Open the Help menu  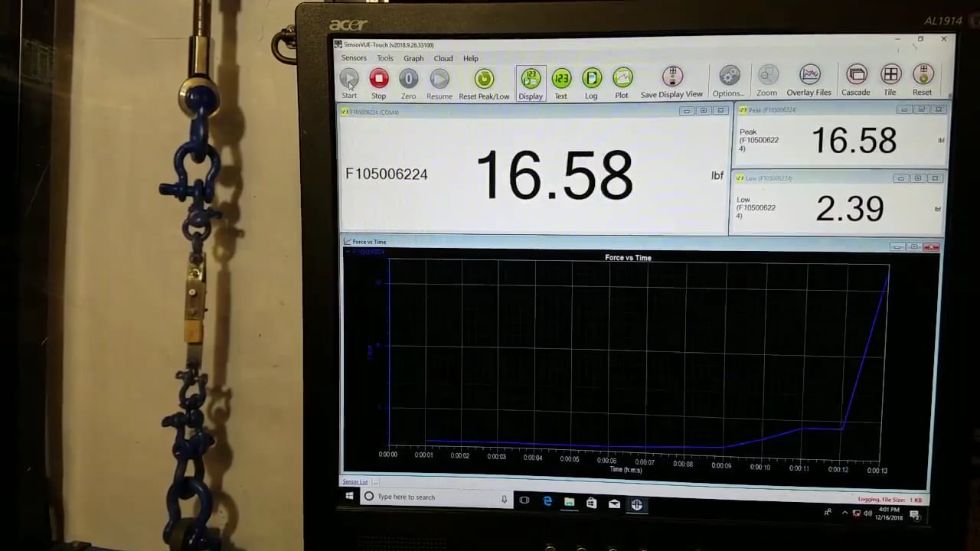[471, 58]
